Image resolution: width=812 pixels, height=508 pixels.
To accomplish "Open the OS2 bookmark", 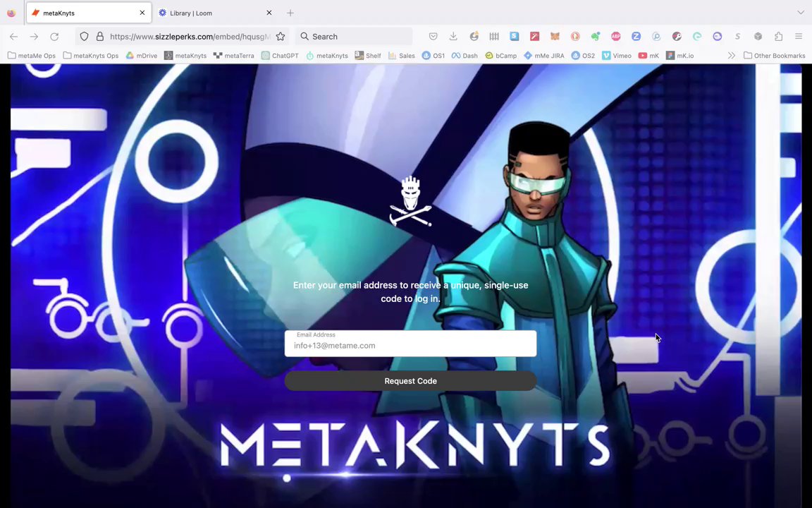I will coord(583,56).
